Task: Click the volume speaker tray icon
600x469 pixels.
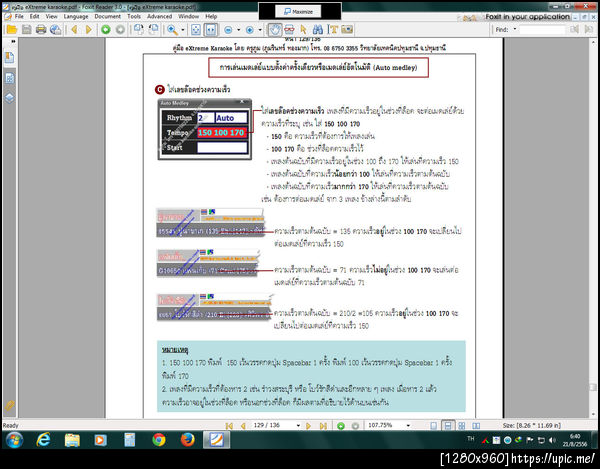Action: tap(552, 440)
